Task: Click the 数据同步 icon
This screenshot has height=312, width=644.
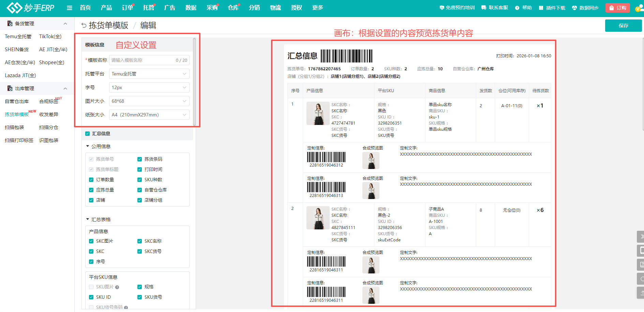Action: click(x=574, y=8)
